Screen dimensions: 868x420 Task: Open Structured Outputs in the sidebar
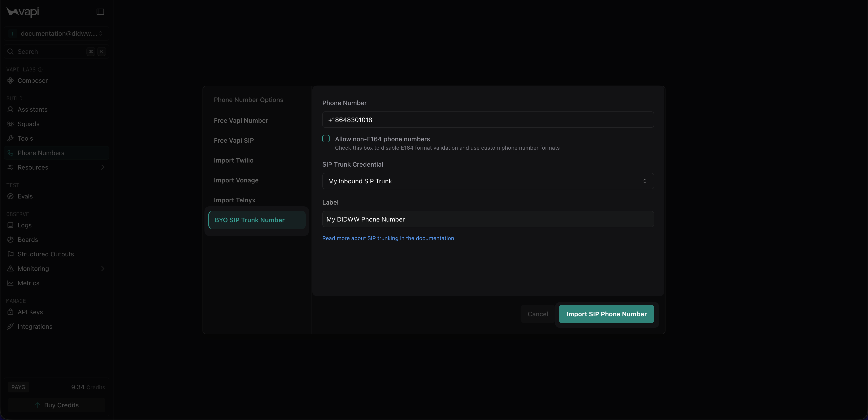pos(56,254)
